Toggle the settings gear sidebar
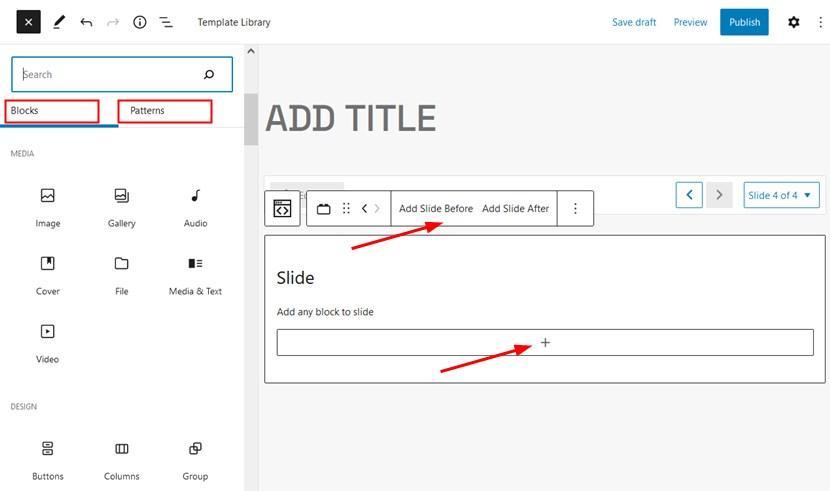The width and height of the screenshot is (830, 491). point(793,22)
